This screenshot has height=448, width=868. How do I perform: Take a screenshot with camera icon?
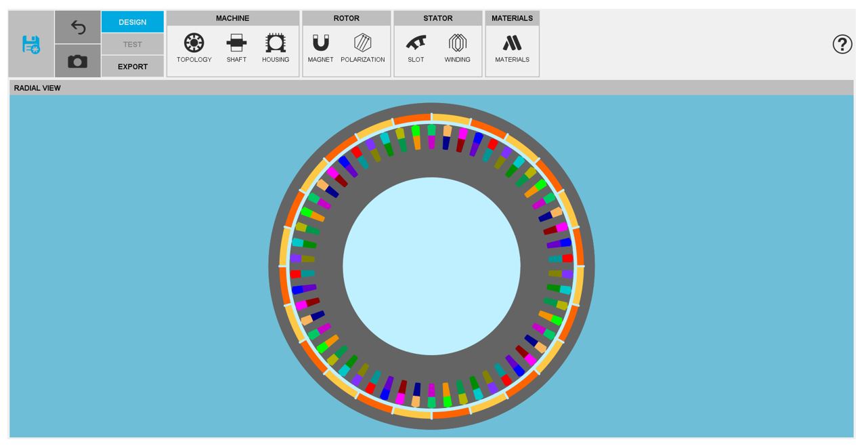pos(78,62)
